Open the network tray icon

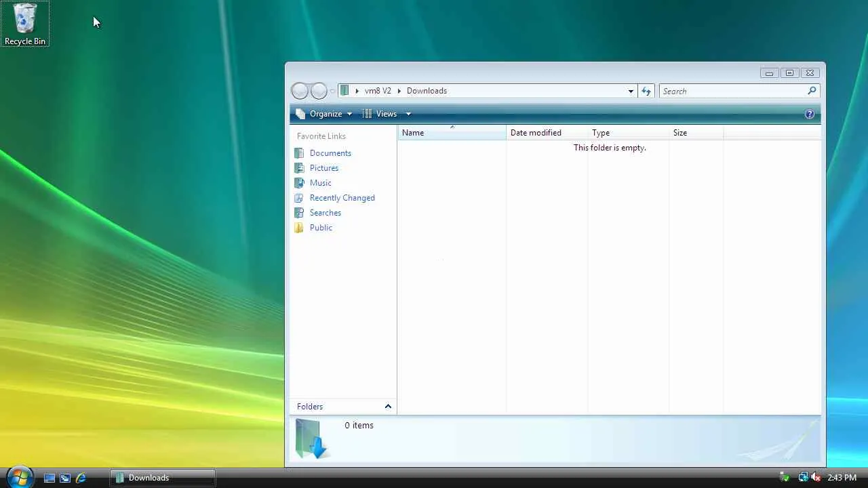coord(803,478)
